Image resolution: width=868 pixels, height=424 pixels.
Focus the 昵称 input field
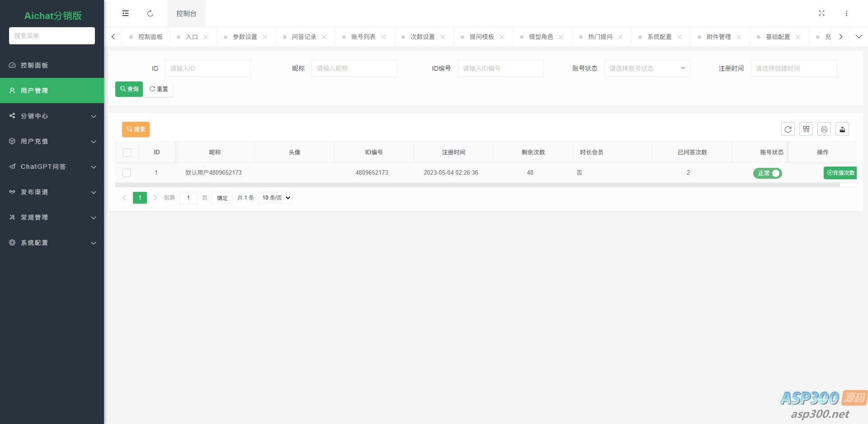(x=354, y=68)
